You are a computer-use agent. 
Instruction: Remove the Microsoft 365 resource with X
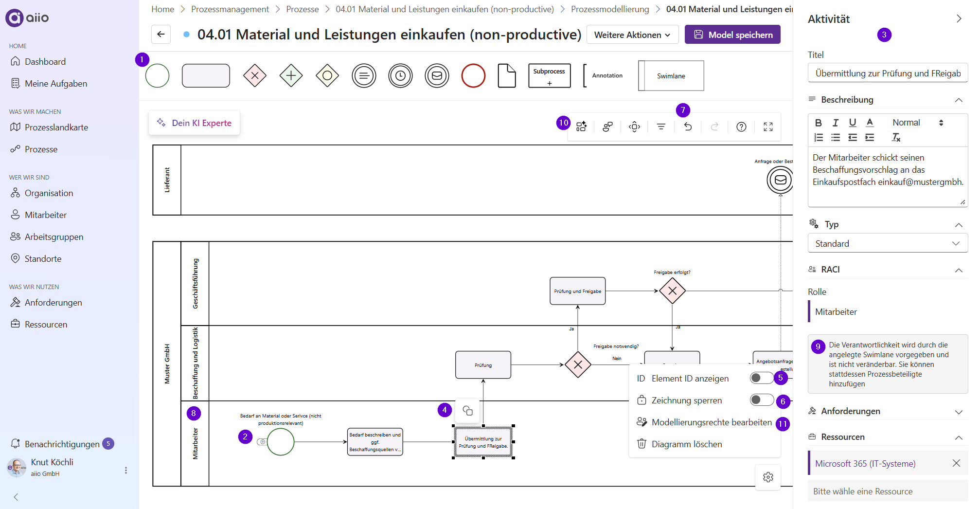(x=956, y=463)
